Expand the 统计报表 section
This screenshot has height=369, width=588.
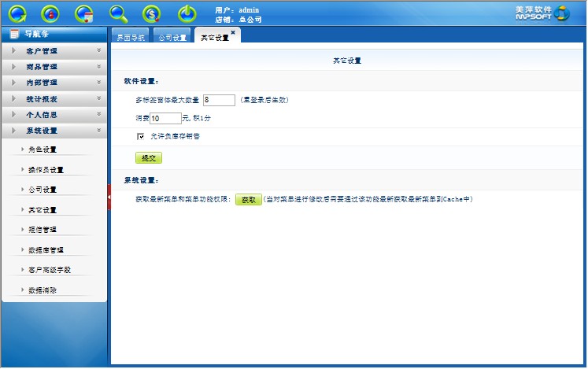tap(54, 99)
